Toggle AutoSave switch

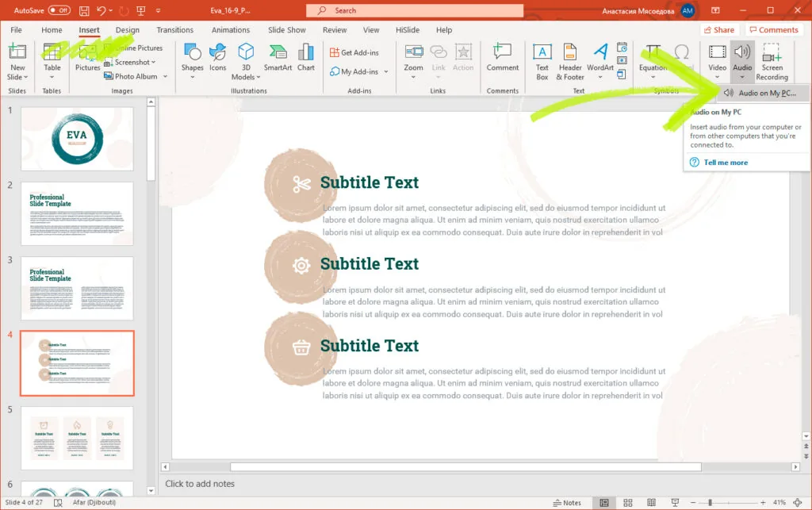point(59,10)
